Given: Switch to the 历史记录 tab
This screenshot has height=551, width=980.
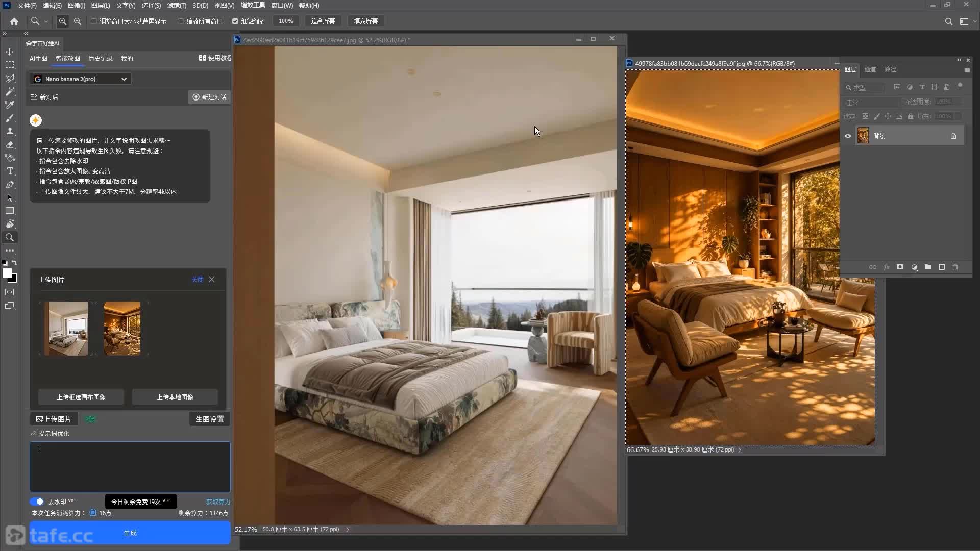Looking at the screenshot, I should click(x=101, y=59).
